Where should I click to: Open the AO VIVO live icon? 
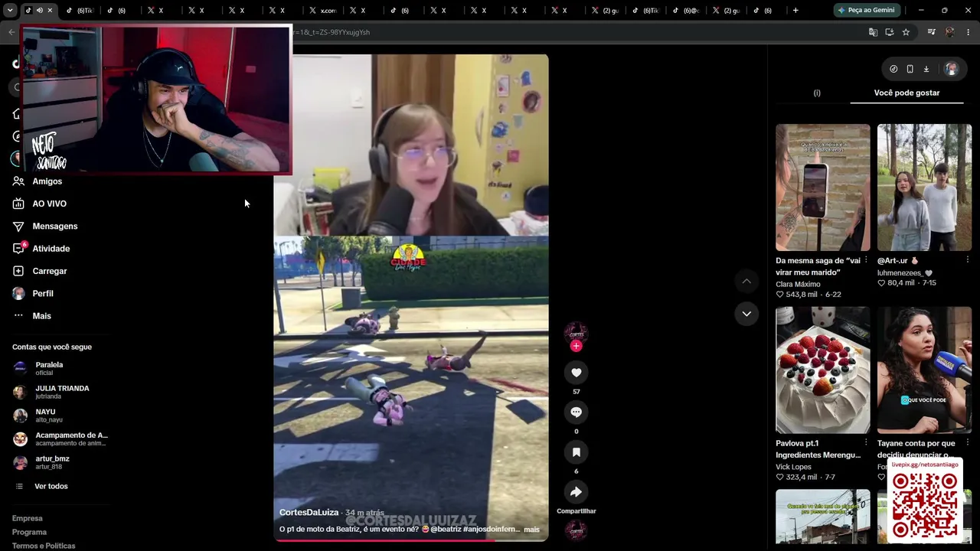(x=18, y=204)
